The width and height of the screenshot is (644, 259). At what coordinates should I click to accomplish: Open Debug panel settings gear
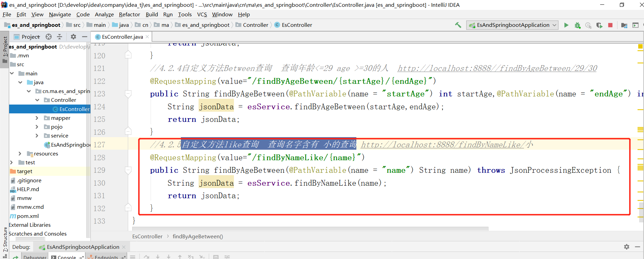pyautogui.click(x=627, y=247)
